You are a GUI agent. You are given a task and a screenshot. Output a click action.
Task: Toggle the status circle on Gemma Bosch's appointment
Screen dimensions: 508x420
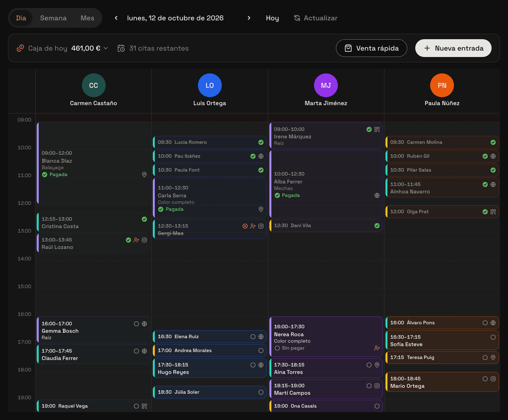[136, 324]
